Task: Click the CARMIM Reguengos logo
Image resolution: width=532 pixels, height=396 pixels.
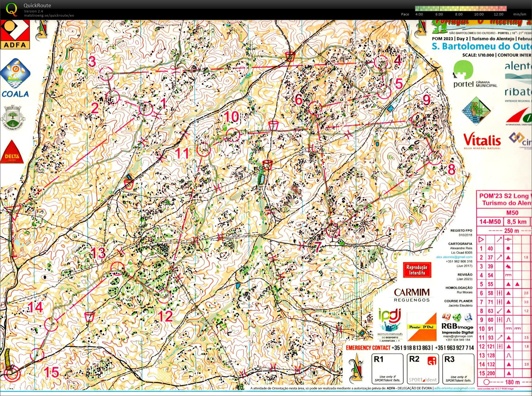Action: click(x=412, y=295)
